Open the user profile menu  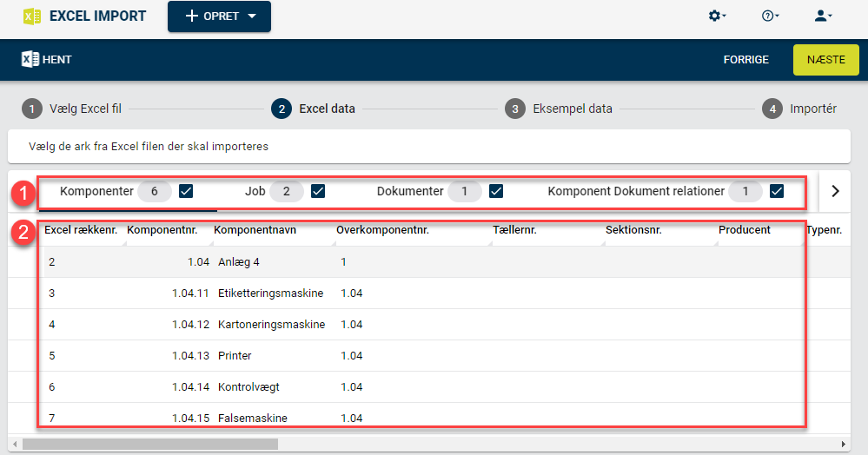823,16
